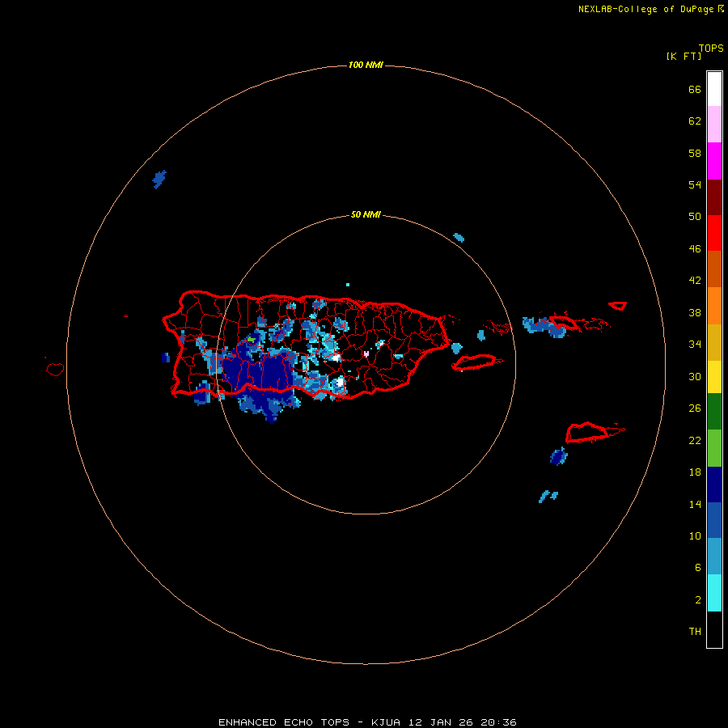Click the small green echo pixel in western Puerto Rico
The height and width of the screenshot is (728, 728).
click(252, 340)
